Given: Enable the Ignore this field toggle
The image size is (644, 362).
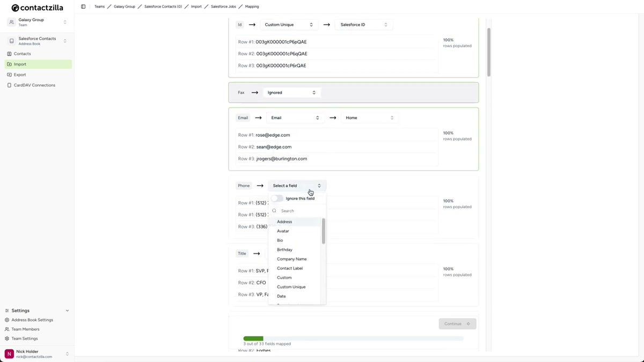Looking at the screenshot, I should 277,198.
